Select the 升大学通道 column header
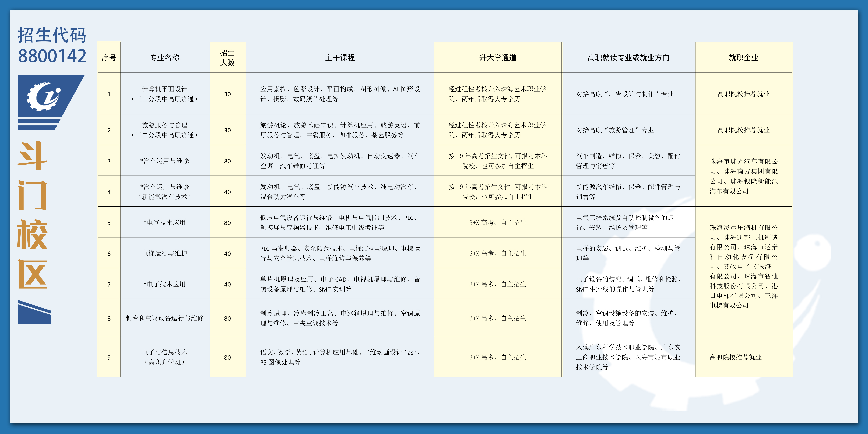This screenshot has width=868, height=434. click(498, 58)
